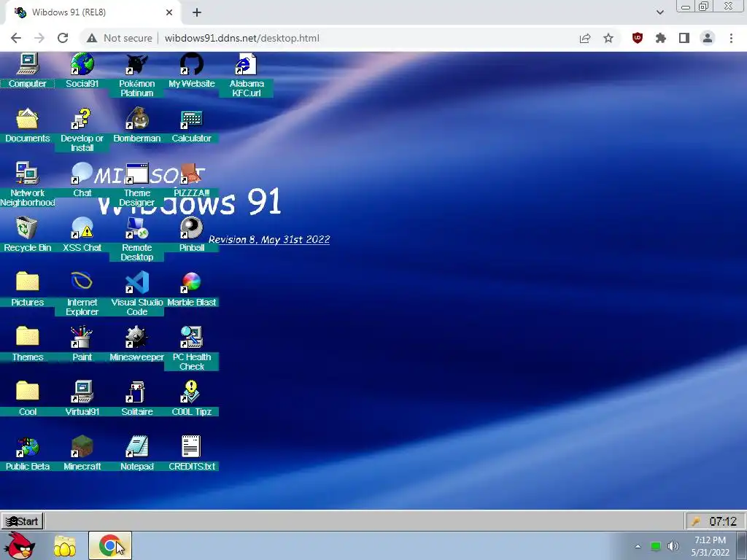747x560 pixels.
Task: Open Network Neighborhood icon
Action: coord(27,184)
